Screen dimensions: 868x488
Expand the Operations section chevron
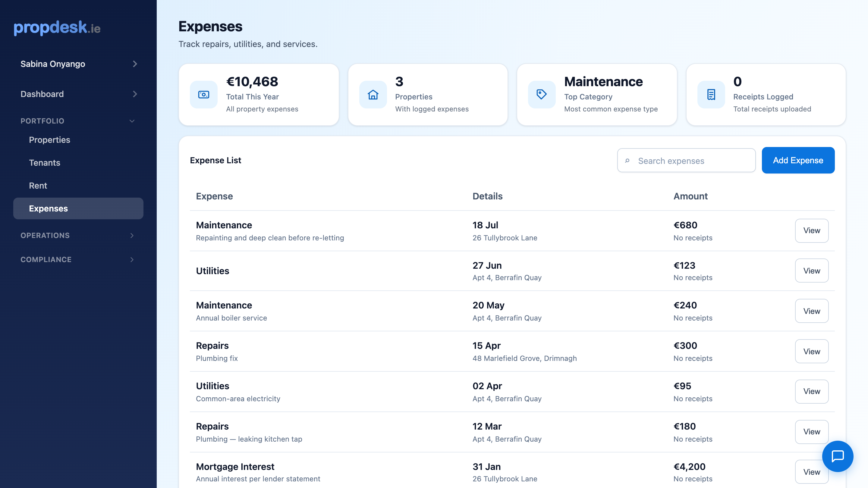[132, 235]
